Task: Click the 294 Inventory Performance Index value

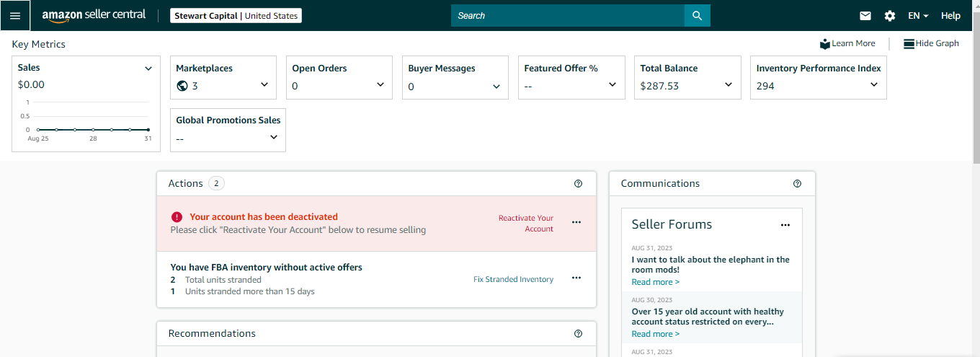Action: (765, 86)
